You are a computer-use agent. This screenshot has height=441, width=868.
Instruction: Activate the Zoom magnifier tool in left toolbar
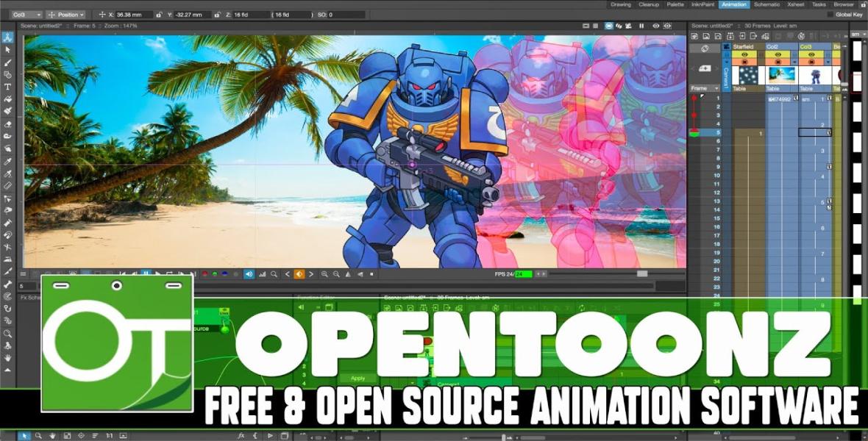click(x=8, y=334)
